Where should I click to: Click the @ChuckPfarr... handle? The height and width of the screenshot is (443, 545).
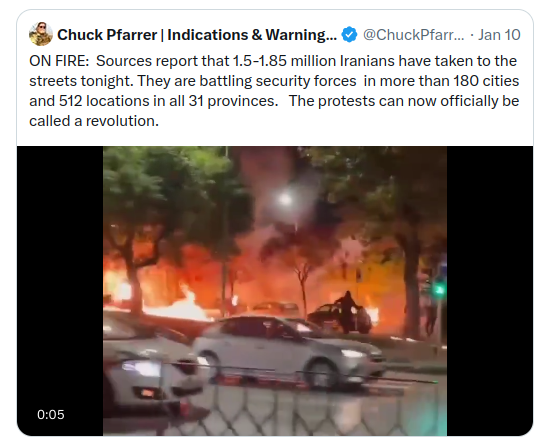(413, 35)
